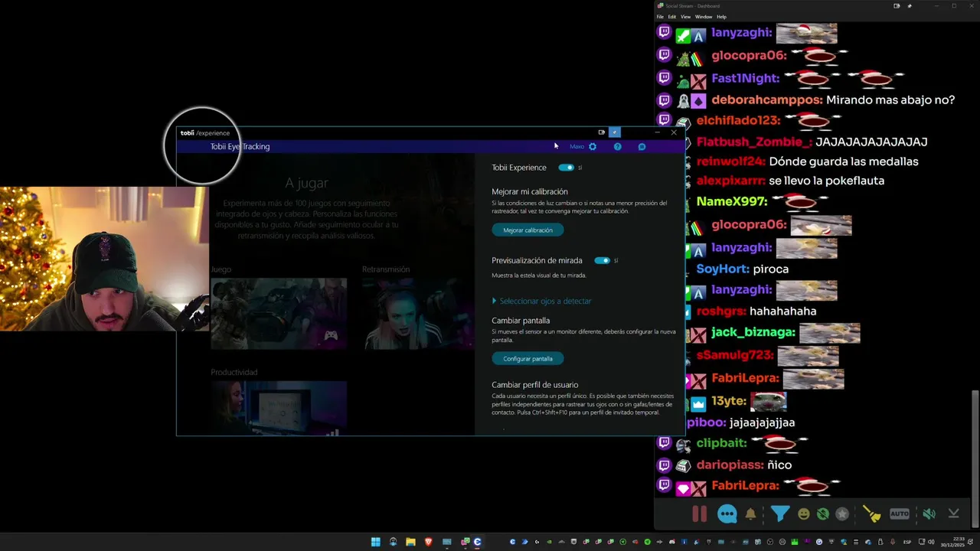The image size is (980, 551).
Task: Clear chat with the yellow broom icon
Action: (871, 514)
